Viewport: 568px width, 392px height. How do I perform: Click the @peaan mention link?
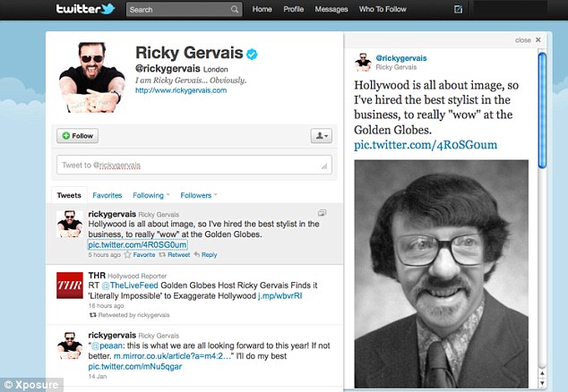(x=107, y=345)
